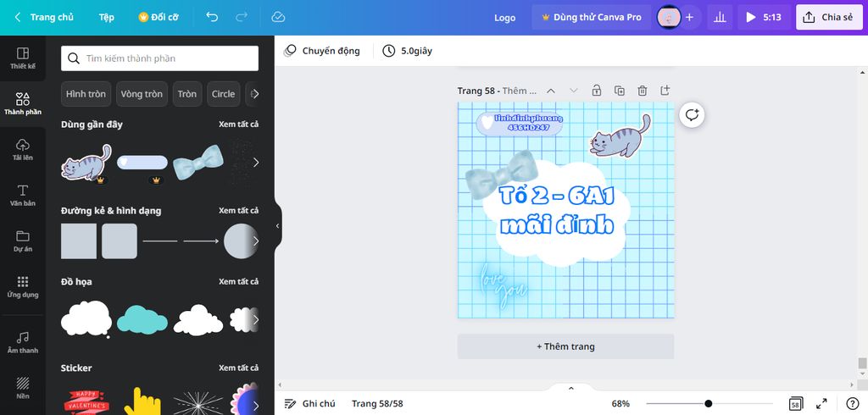Click Xem tất cả for Dùng gần đây
Screen dimensions: 868x415
[x=238, y=125]
